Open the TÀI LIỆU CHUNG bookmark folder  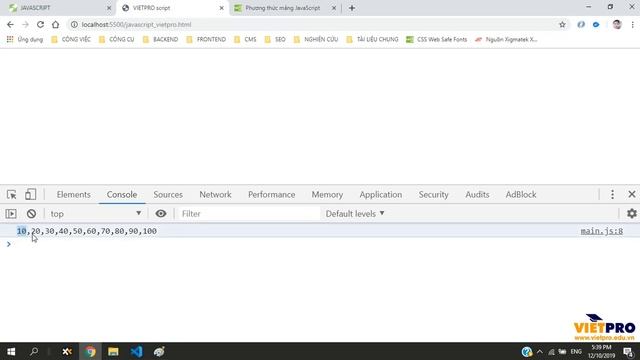coord(372,39)
